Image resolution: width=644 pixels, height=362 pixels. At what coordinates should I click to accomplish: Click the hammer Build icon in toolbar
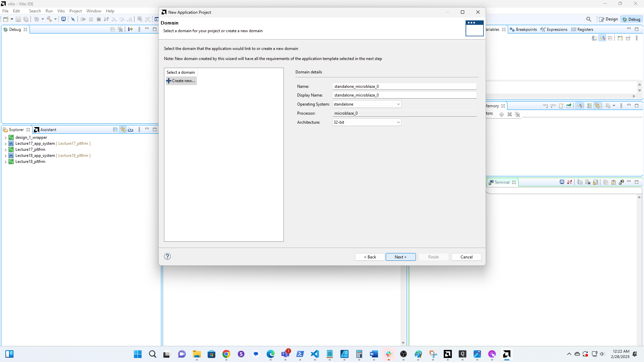pos(49,19)
